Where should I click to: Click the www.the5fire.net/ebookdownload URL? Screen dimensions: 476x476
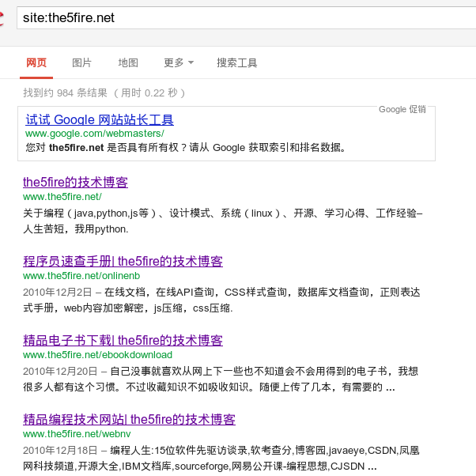pos(97,354)
